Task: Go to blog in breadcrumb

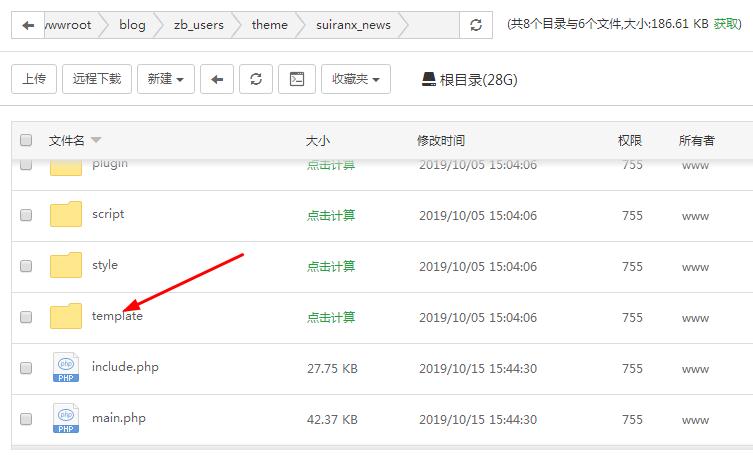Action: 132,25
